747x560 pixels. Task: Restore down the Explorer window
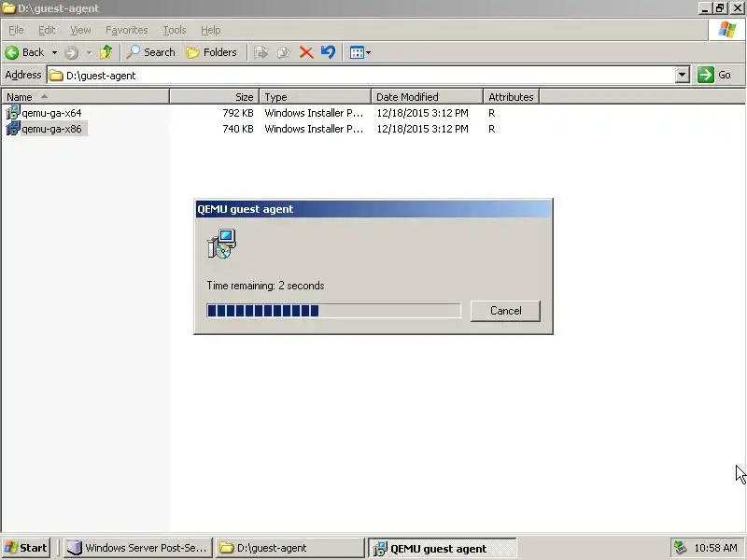(x=720, y=8)
